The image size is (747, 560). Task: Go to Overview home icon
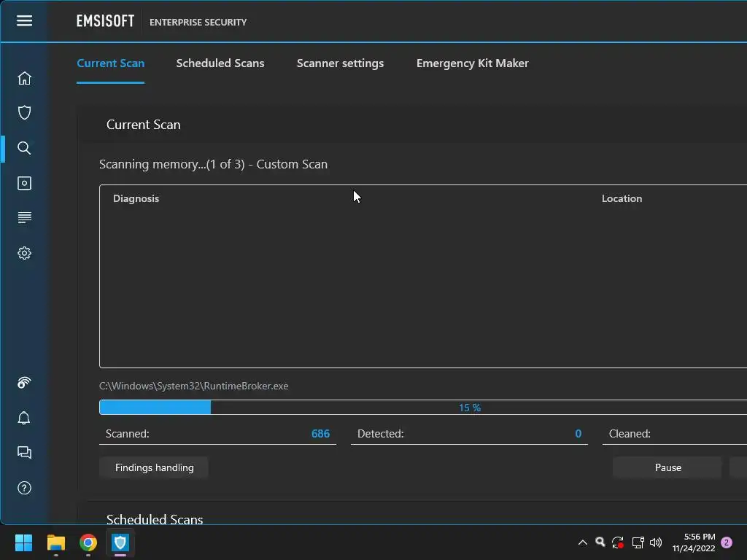(x=24, y=78)
